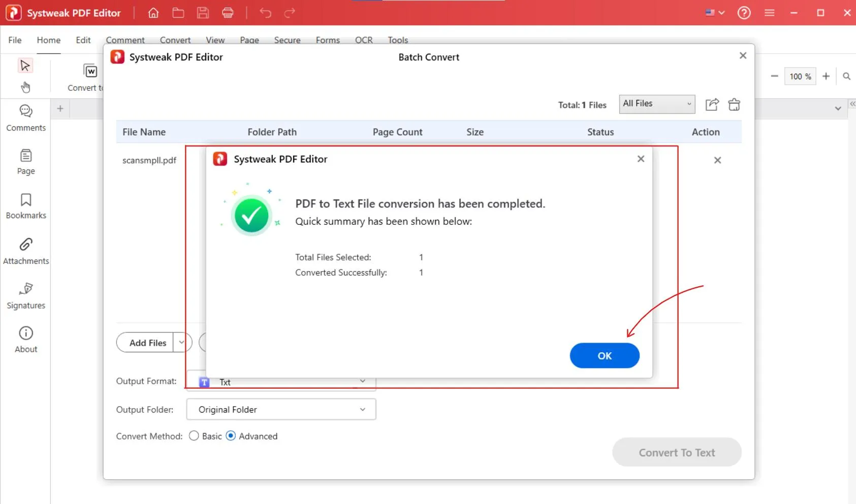The height and width of the screenshot is (504, 856).
Task: Select the Advanced convert method
Action: pyautogui.click(x=231, y=436)
